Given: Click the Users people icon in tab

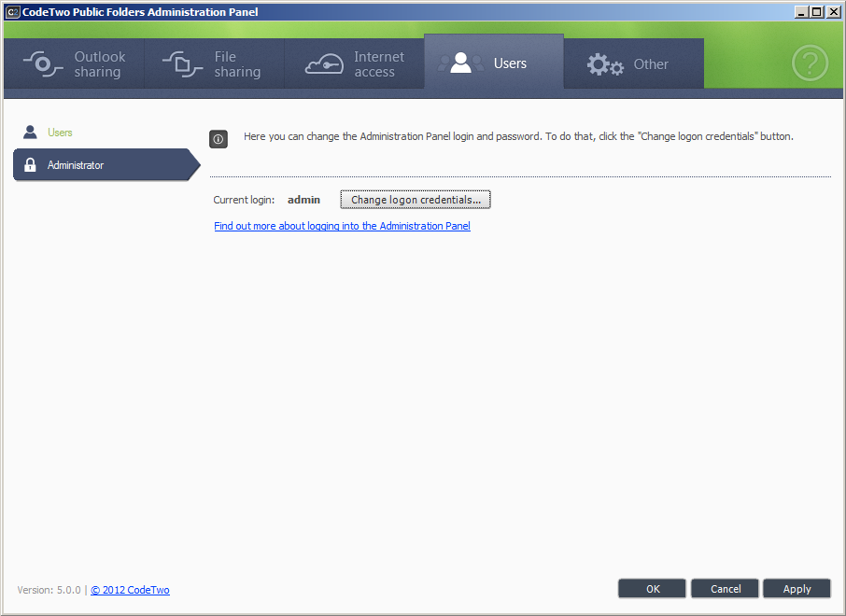Looking at the screenshot, I should 460,63.
